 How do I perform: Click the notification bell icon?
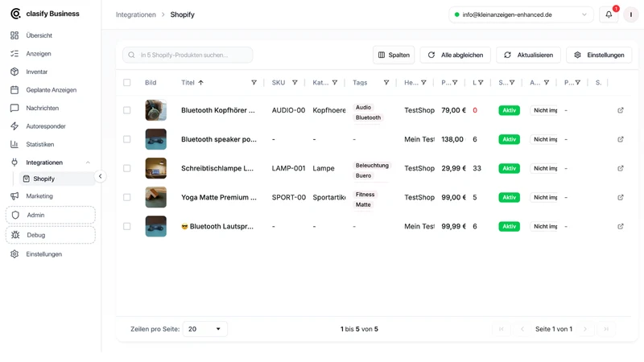pos(609,14)
